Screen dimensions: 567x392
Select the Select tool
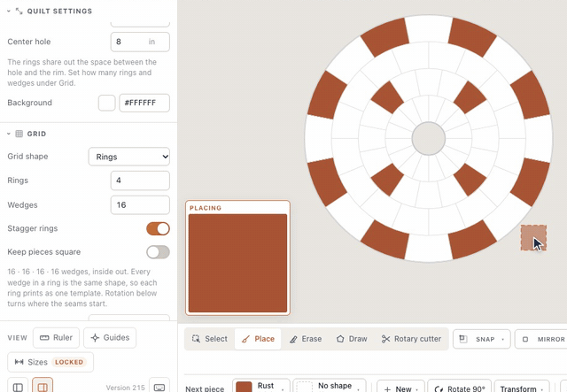[210, 339]
